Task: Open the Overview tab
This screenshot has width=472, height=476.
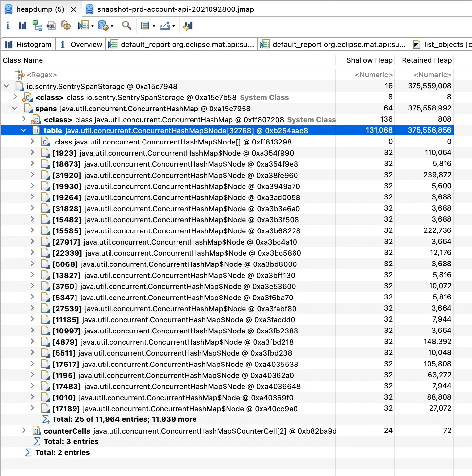Action: tap(81, 44)
